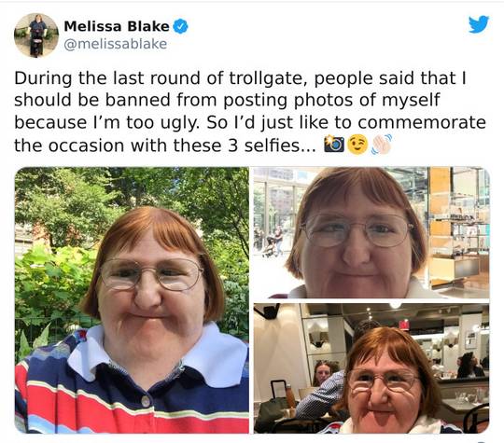Open the large outdoor selfie photo
This screenshot has height=443, width=504.
click(x=132, y=300)
